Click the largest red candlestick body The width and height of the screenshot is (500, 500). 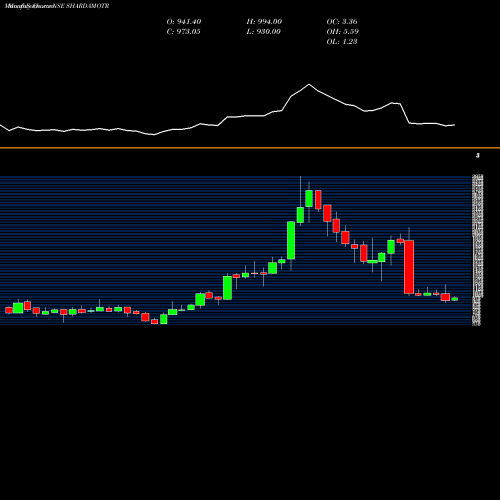[409, 267]
